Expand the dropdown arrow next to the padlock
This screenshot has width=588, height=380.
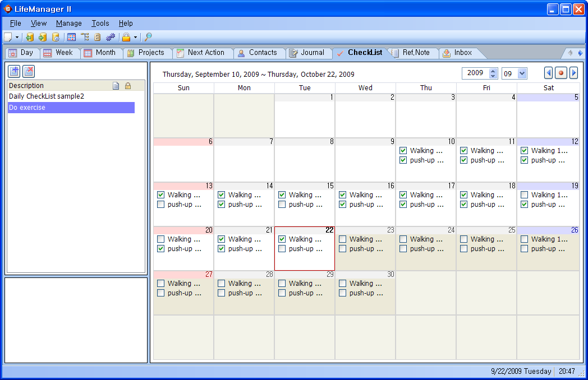[x=135, y=37]
